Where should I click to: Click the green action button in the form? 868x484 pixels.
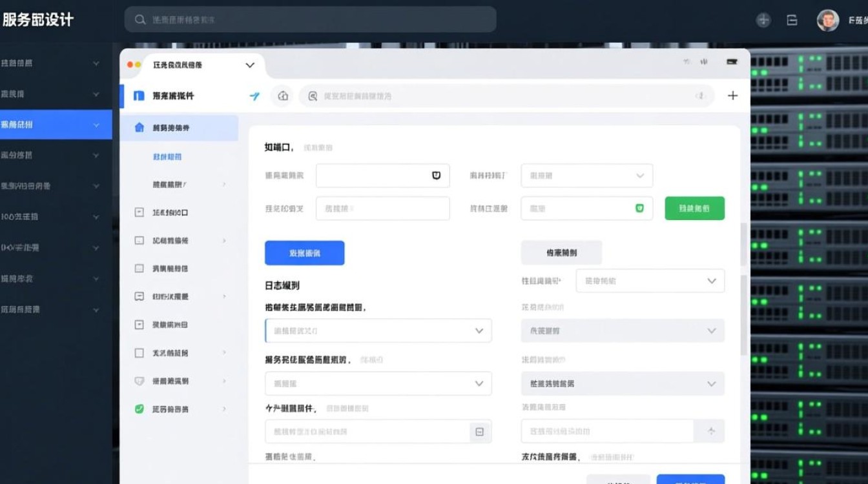coord(694,208)
